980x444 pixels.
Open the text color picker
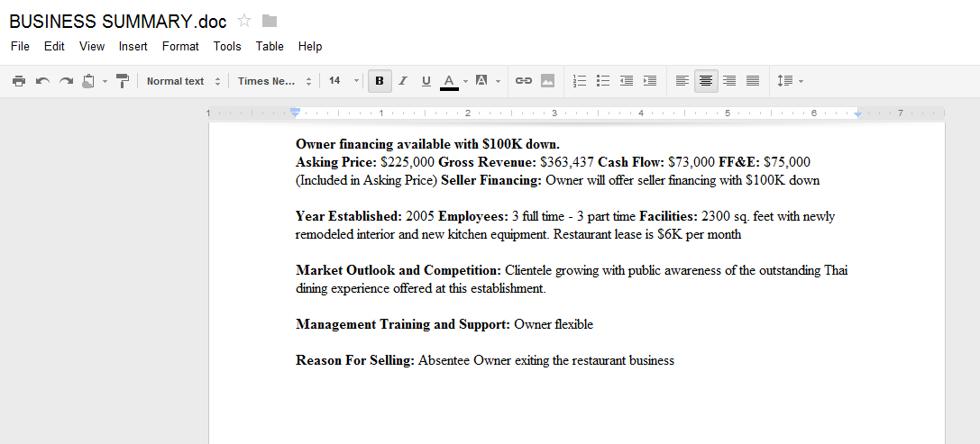(450, 81)
